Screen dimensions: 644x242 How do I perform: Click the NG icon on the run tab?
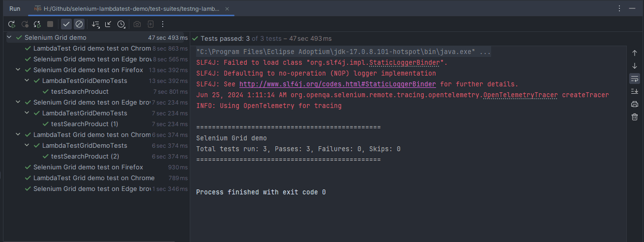coord(38,9)
